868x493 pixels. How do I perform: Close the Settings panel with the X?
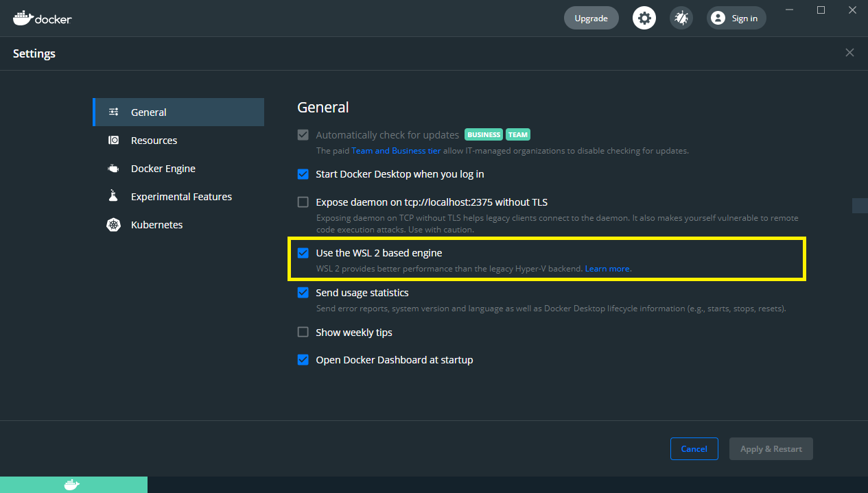tap(849, 53)
